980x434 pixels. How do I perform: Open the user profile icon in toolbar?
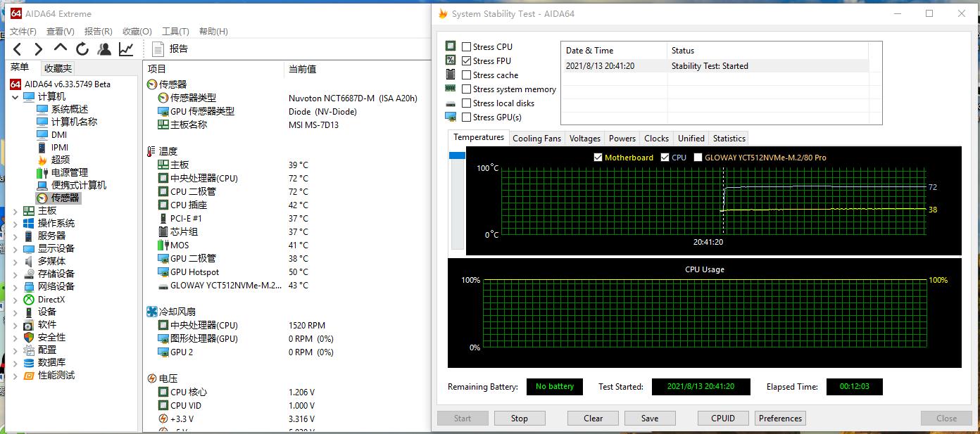[x=104, y=49]
